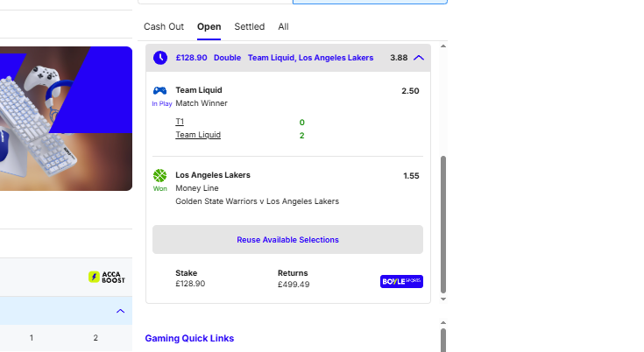Screen dimensions: 644x352
Task: Open the Team Liquid score link
Action: 198,135
